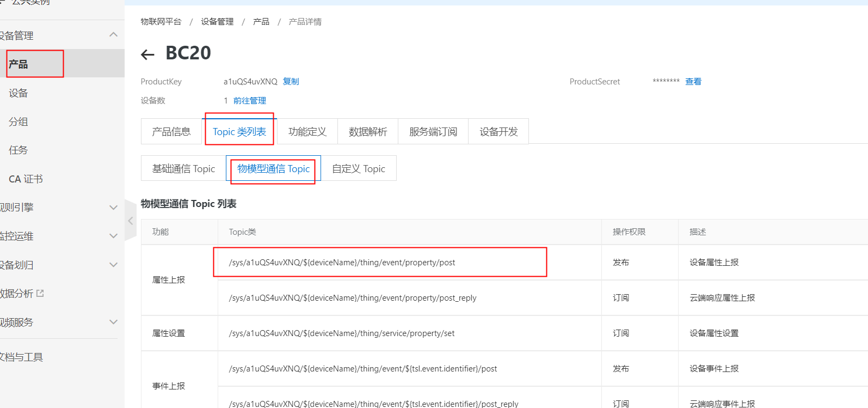Open the external link icon beside 数据分析
Screen dimensions: 868x408
coord(40,293)
